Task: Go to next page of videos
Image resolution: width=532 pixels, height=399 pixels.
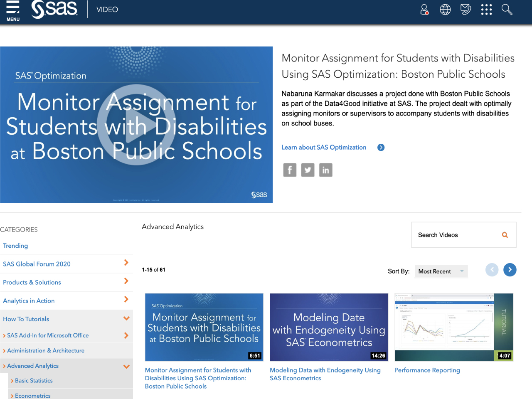Action: 510,270
